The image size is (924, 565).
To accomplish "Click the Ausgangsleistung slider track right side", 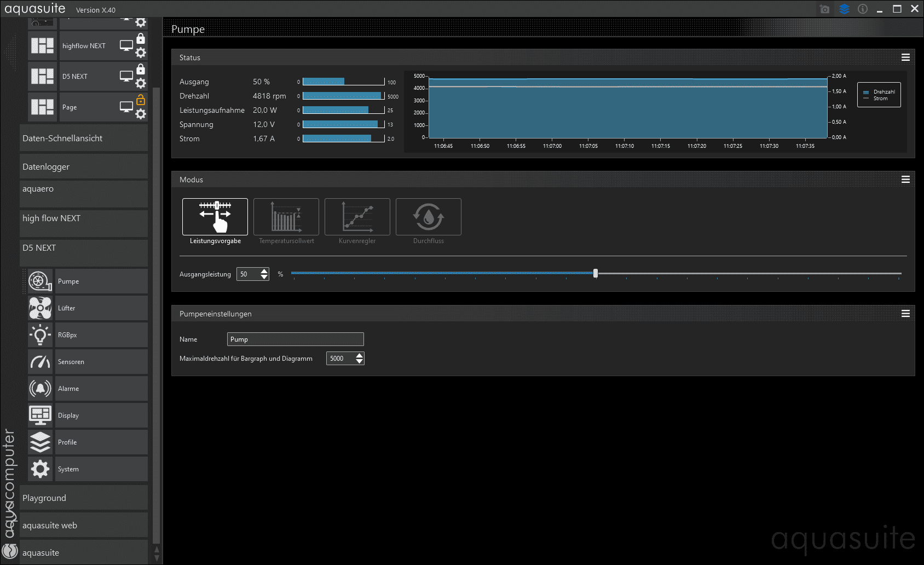I will tap(749, 273).
